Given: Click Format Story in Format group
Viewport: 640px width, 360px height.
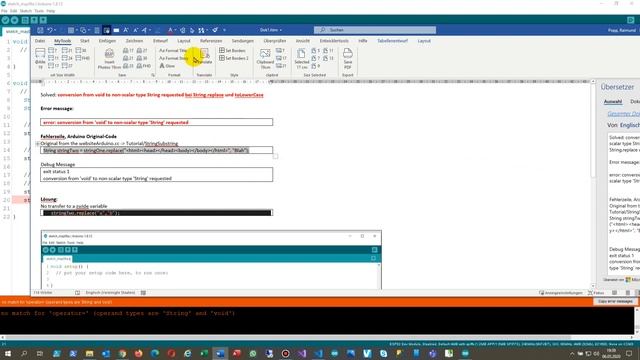Looking at the screenshot, I should point(174,58).
